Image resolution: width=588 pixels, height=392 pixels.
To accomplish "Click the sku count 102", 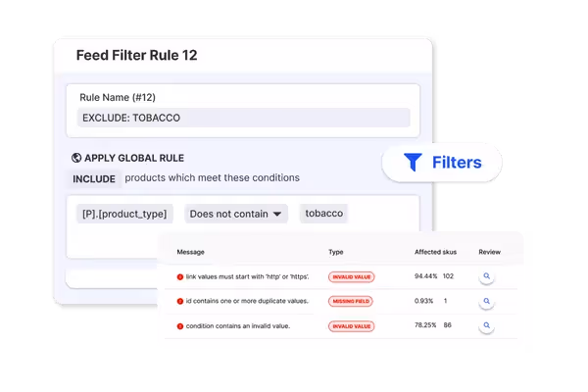I will [x=448, y=276].
